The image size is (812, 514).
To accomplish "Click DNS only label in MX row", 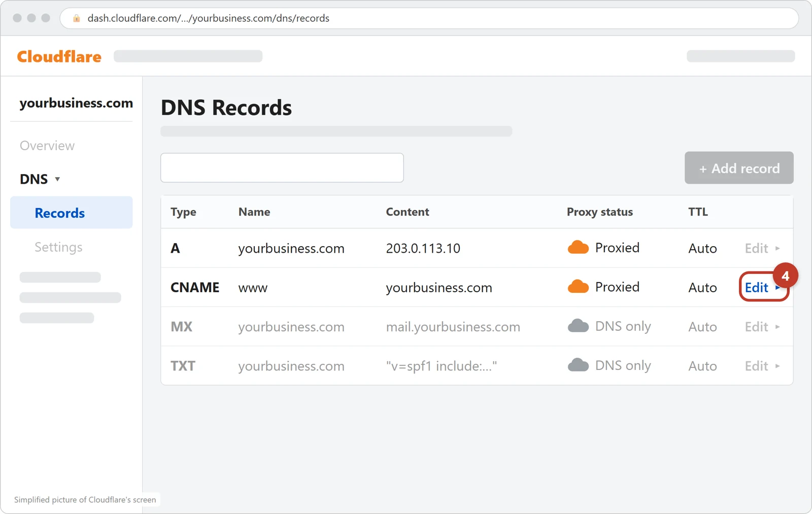I will (623, 326).
